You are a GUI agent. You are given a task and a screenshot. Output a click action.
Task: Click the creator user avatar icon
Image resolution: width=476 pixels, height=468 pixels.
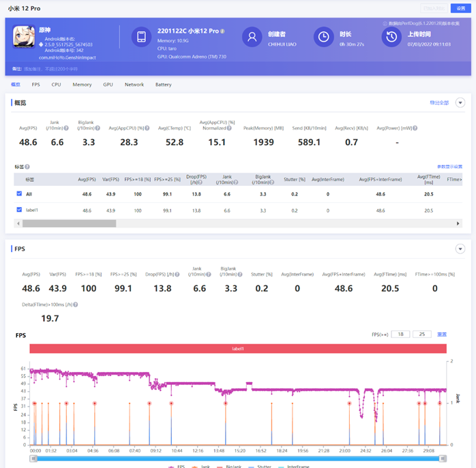coord(252,37)
